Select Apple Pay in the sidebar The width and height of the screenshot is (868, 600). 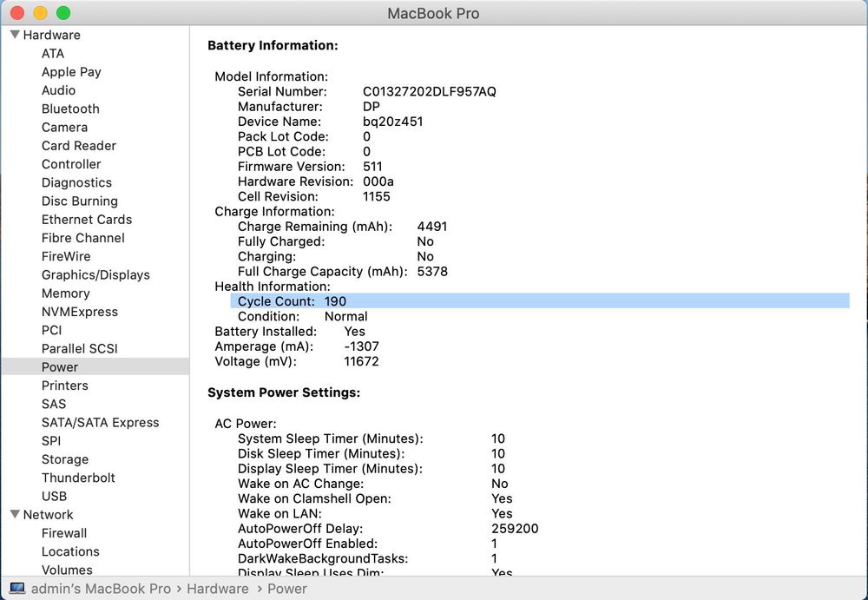(x=71, y=72)
